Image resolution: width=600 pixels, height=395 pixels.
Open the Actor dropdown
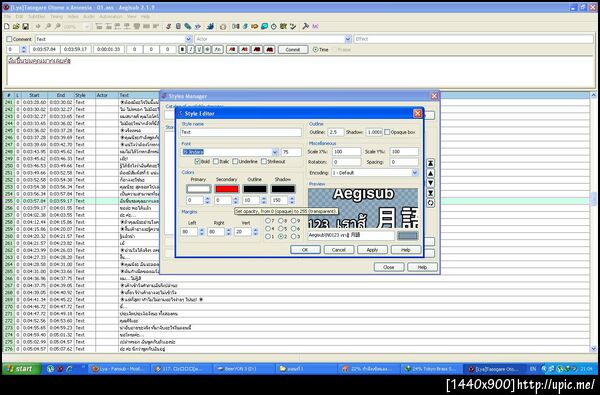(x=348, y=39)
